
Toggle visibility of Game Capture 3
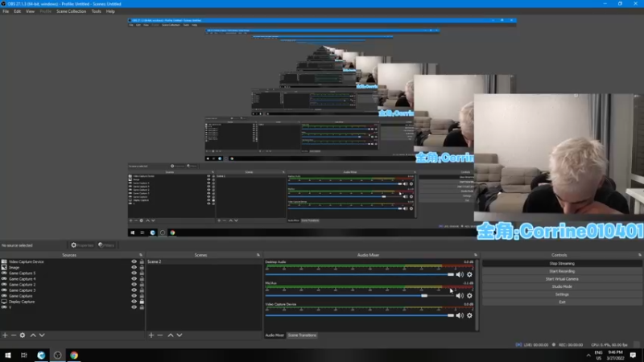pos(134,290)
